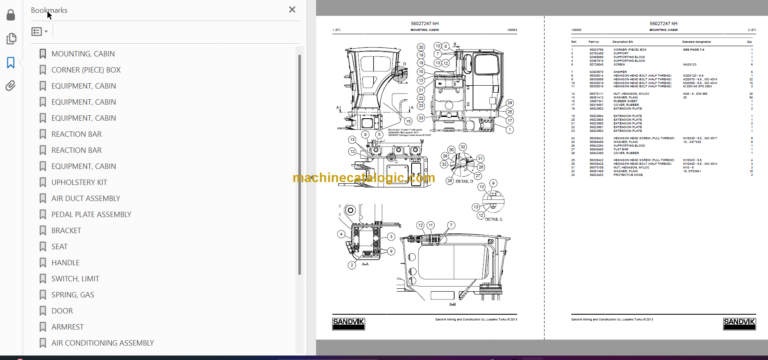Click DETAIL D label in the diagram

[x=465, y=181]
